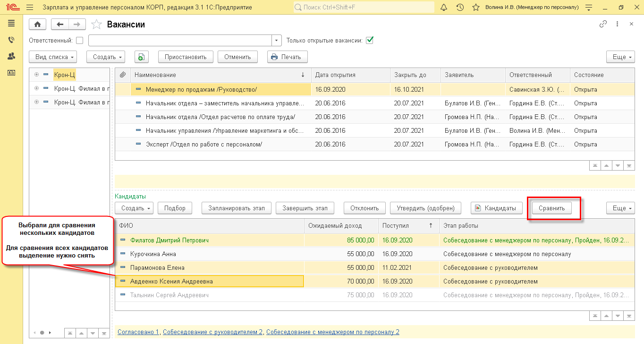The width and height of the screenshot is (644, 344).
Task: Click the green copy document toolbar icon
Action: pyautogui.click(x=142, y=57)
